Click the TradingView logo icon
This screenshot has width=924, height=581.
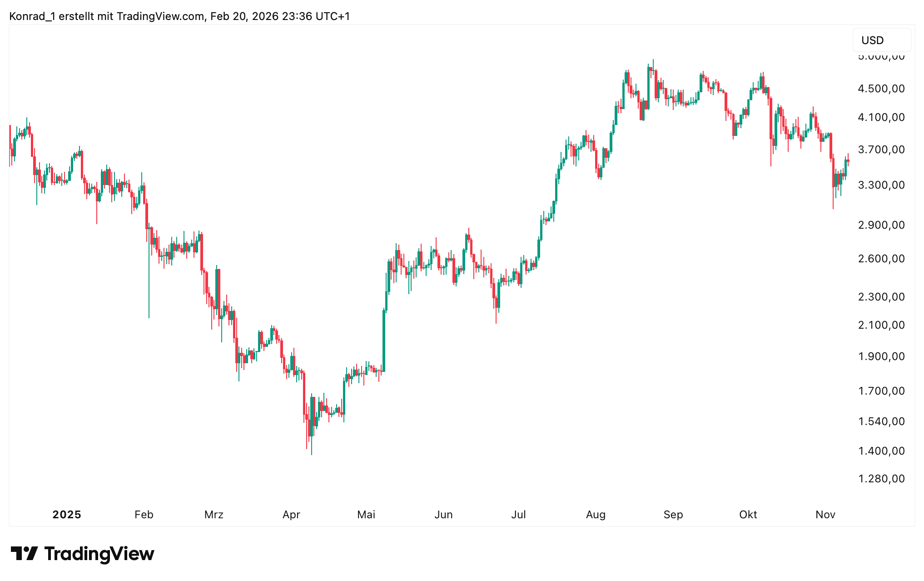tap(24, 553)
